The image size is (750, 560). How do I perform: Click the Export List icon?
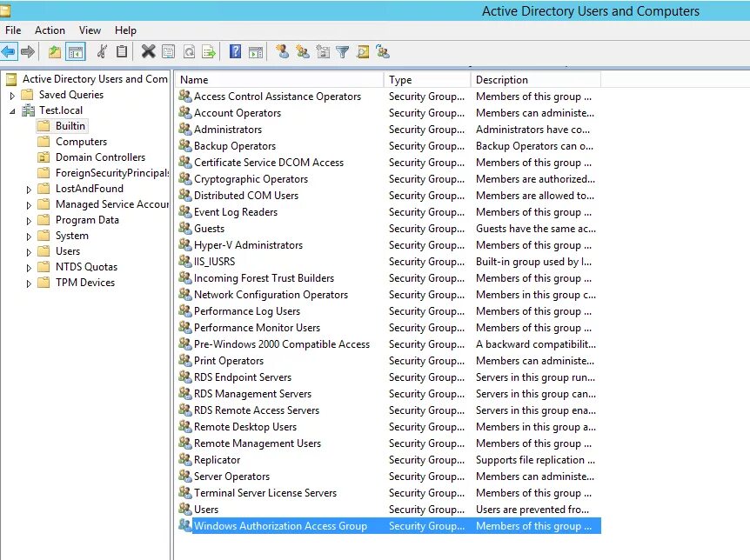coord(209,51)
